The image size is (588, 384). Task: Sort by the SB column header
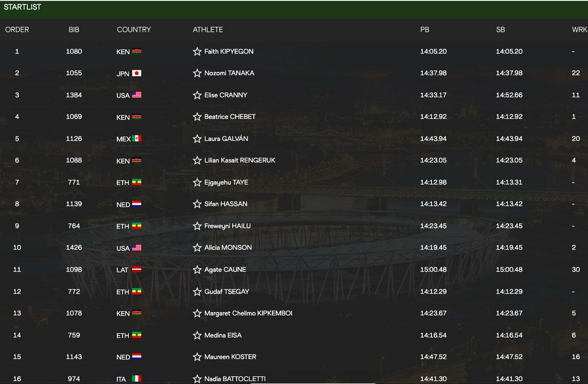[500, 29]
